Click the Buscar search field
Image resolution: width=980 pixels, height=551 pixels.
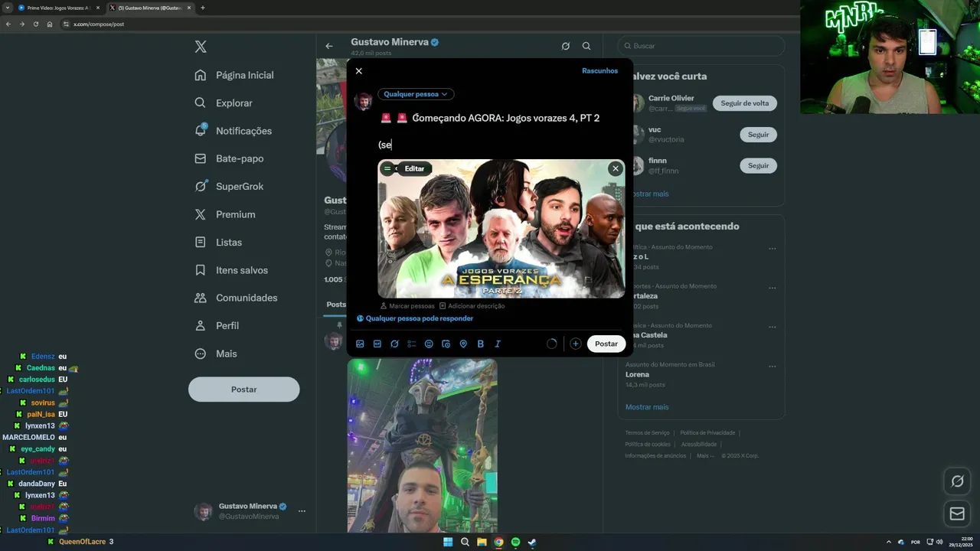(x=701, y=46)
